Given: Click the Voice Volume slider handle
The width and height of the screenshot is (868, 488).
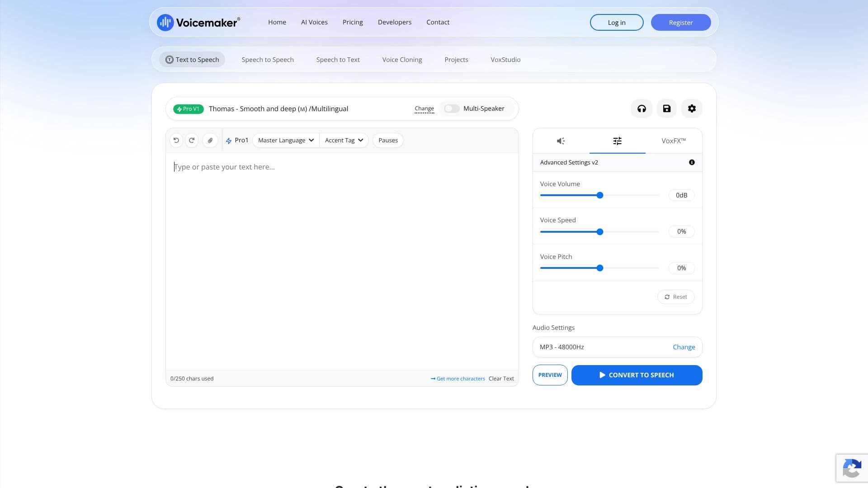Looking at the screenshot, I should (600, 195).
